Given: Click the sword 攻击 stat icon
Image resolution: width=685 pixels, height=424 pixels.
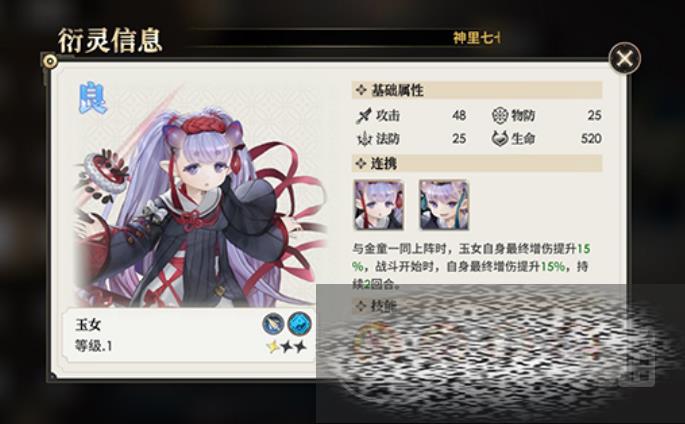Looking at the screenshot, I should click(x=363, y=116).
